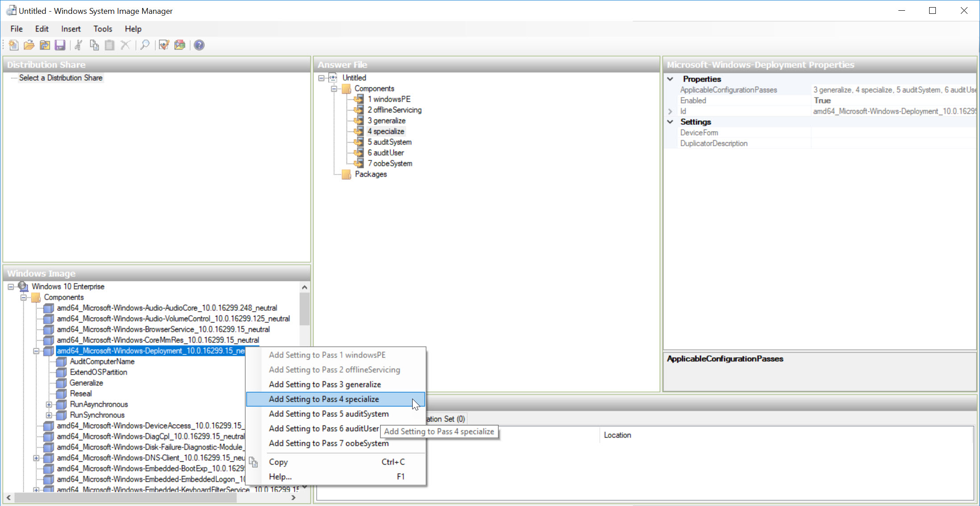Viewport: 980px width, 506px height.
Task: Collapse the Microsoft-Windows-Deployment component node
Action: pyautogui.click(x=37, y=351)
